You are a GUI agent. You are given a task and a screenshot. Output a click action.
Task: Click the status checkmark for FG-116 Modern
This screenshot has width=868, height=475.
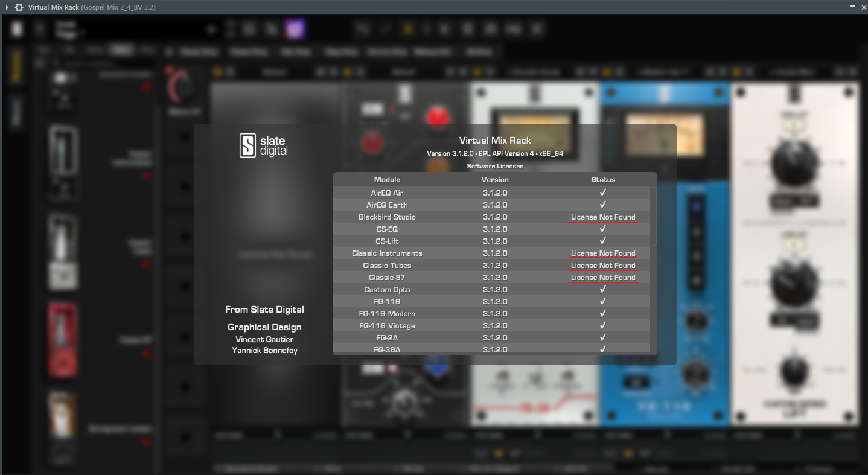coord(603,313)
